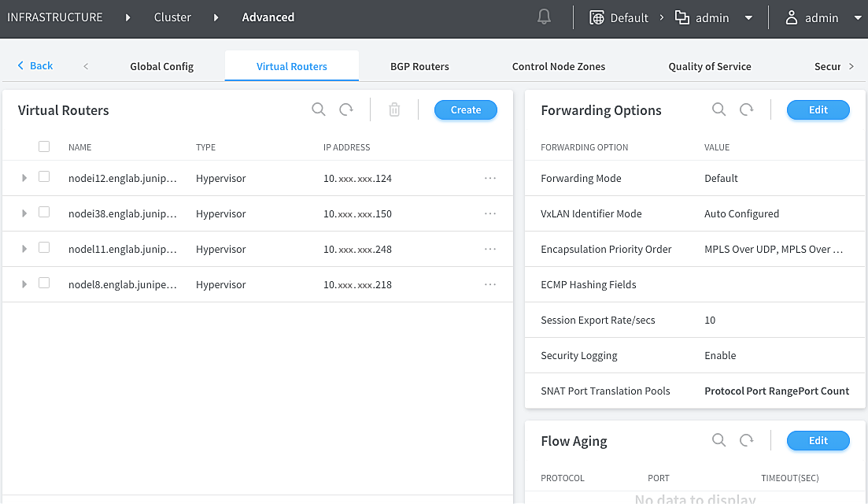Expand the nodel11 router row
This screenshot has height=504, width=868.
pyautogui.click(x=24, y=250)
